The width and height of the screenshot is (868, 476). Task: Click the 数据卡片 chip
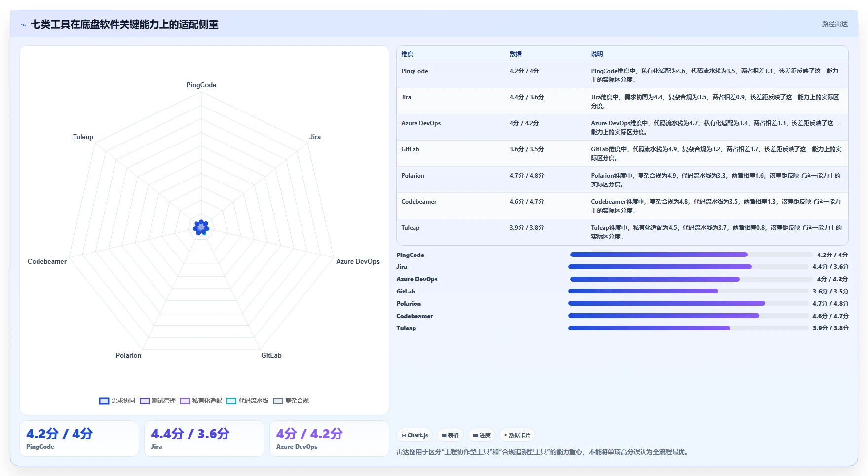pyautogui.click(x=517, y=435)
